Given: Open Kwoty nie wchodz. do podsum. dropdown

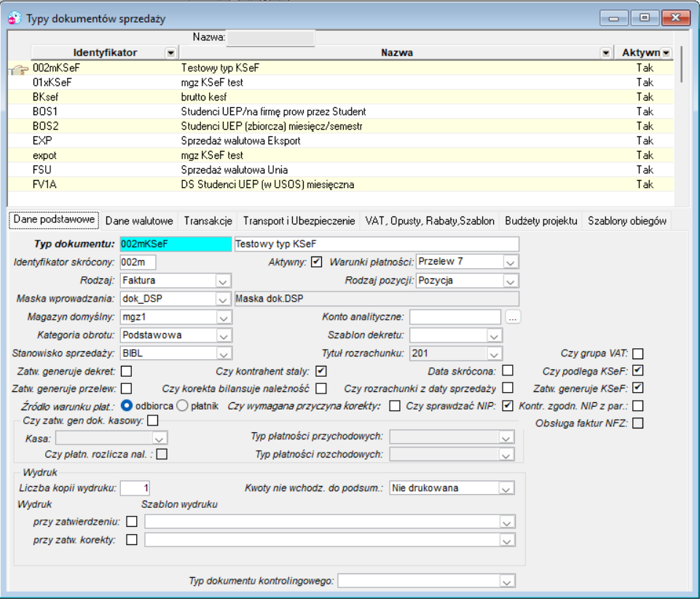Looking at the screenshot, I should click(x=506, y=489).
